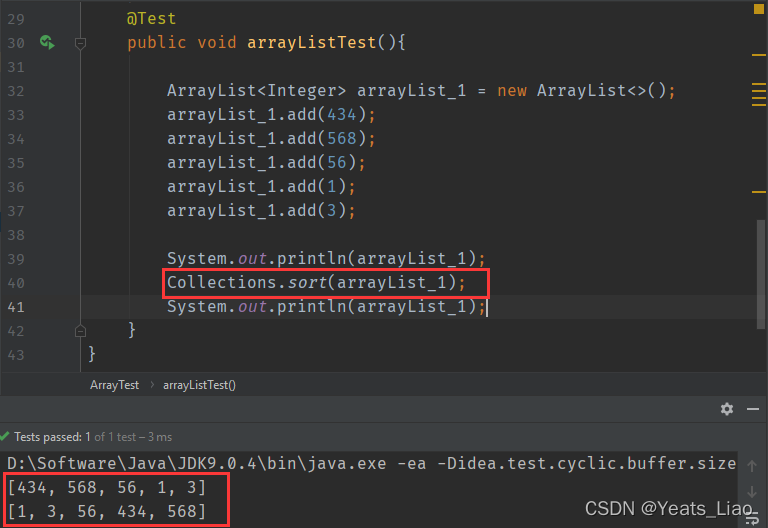Click console output [434, 568, 56, 1, 3]
Viewport: 768px width, 528px height.
click(x=107, y=487)
